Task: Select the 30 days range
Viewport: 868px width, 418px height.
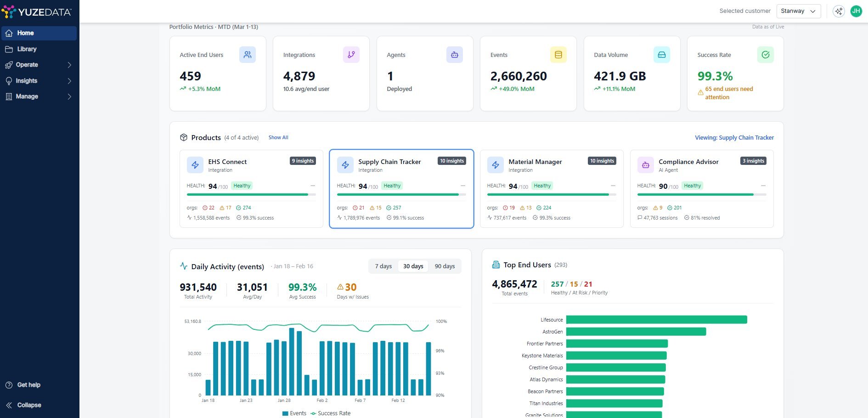Action: (413, 266)
